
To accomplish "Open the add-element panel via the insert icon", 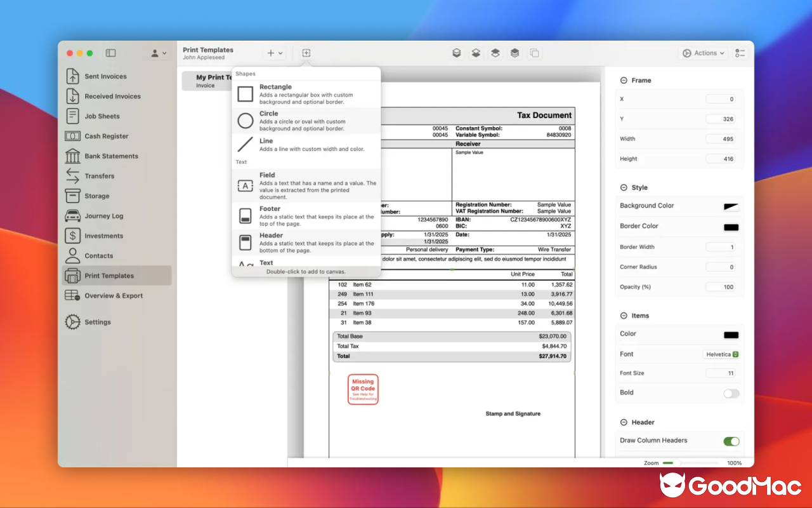I will tap(306, 53).
